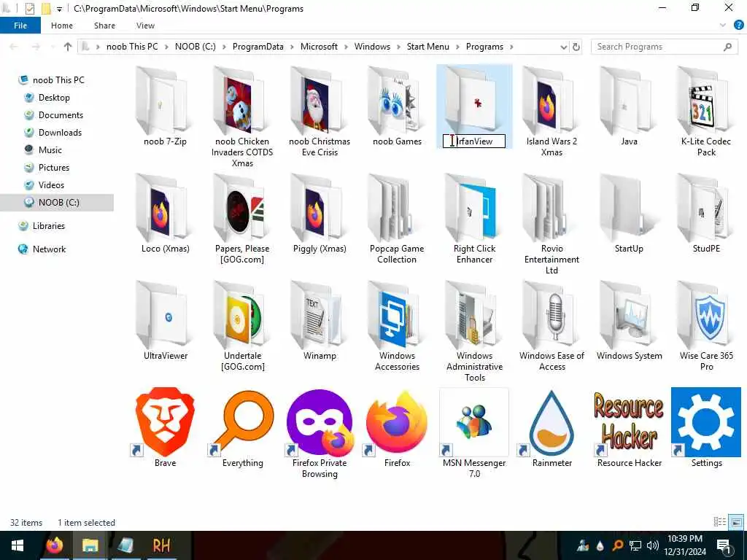Screen dimensions: 747x560
Task: Select the Rovio Entertainment Ltd folder
Action: [x=551, y=208]
